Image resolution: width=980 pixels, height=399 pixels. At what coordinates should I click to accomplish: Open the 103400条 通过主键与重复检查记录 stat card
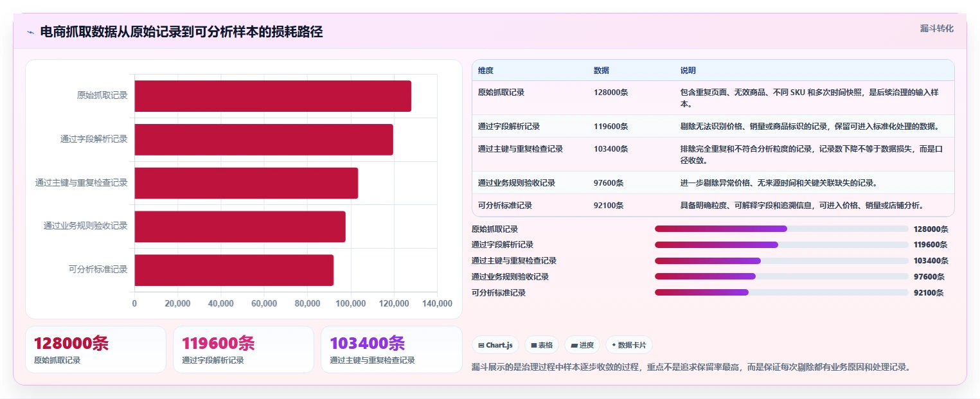pos(391,350)
